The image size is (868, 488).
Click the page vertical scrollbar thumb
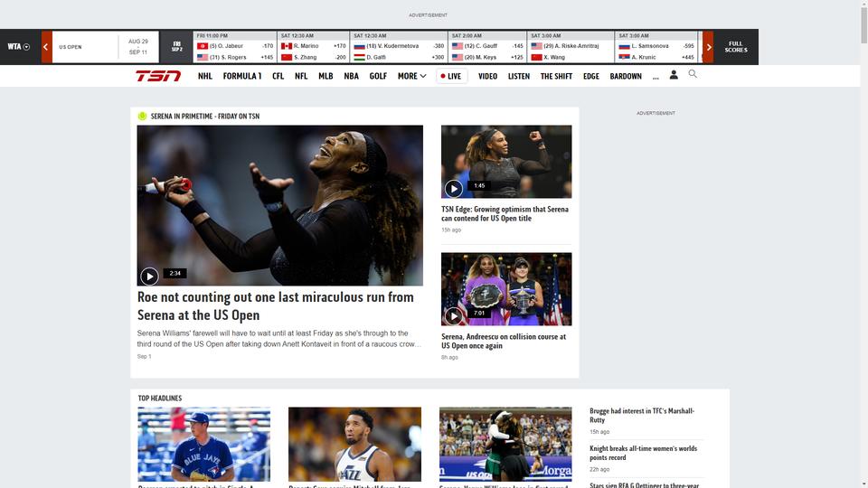point(863,25)
